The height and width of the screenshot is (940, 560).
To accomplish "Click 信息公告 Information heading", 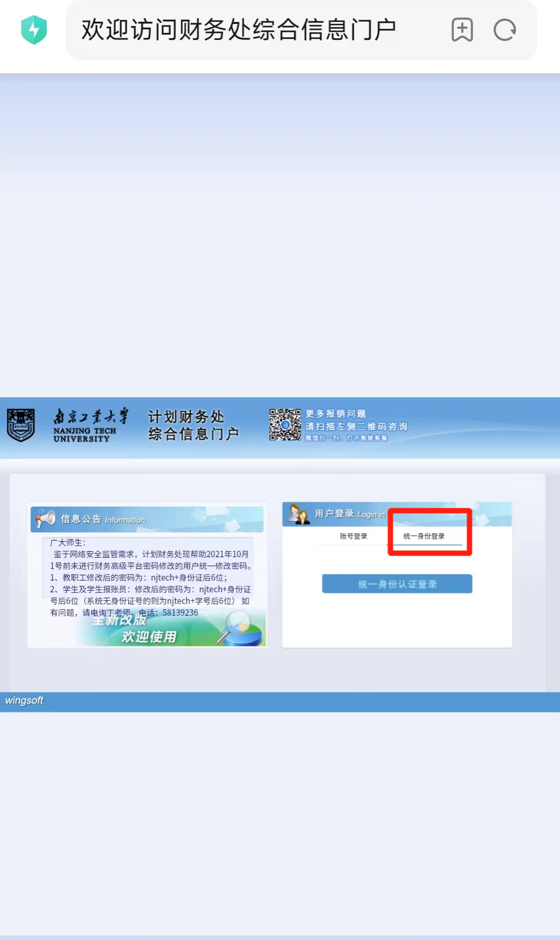I will (103, 519).
